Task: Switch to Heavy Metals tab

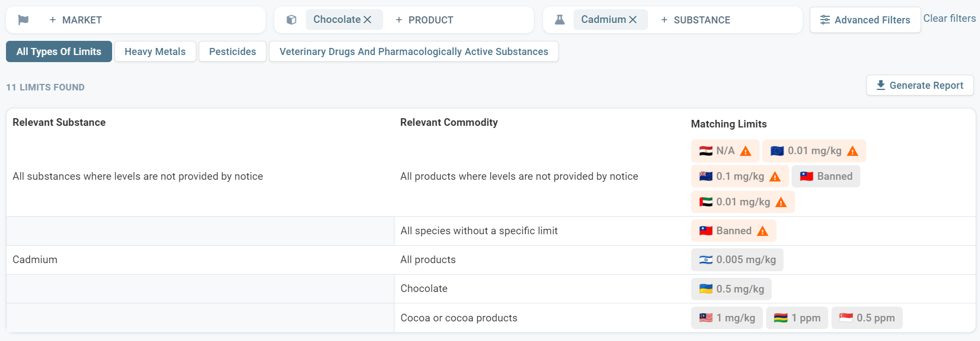Action: tap(155, 52)
